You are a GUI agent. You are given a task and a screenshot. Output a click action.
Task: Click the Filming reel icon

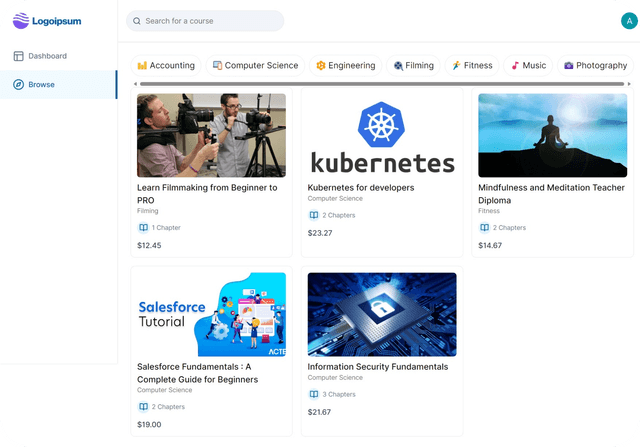click(398, 65)
